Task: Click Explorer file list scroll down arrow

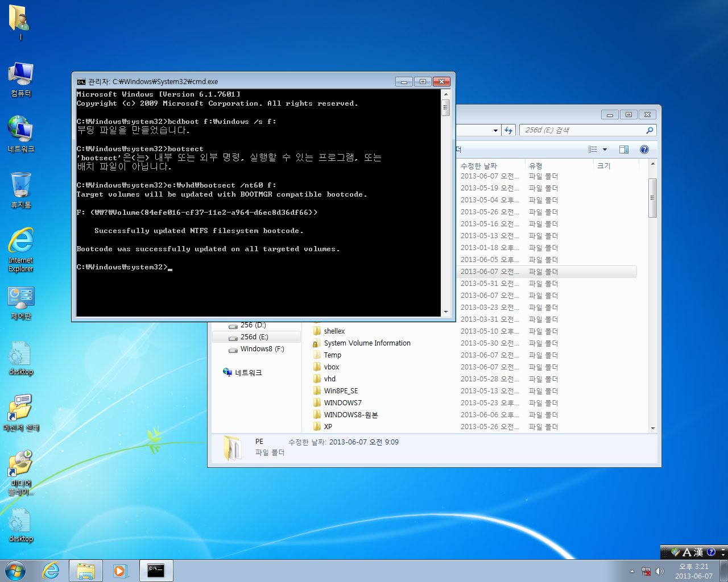Action: 652,428
